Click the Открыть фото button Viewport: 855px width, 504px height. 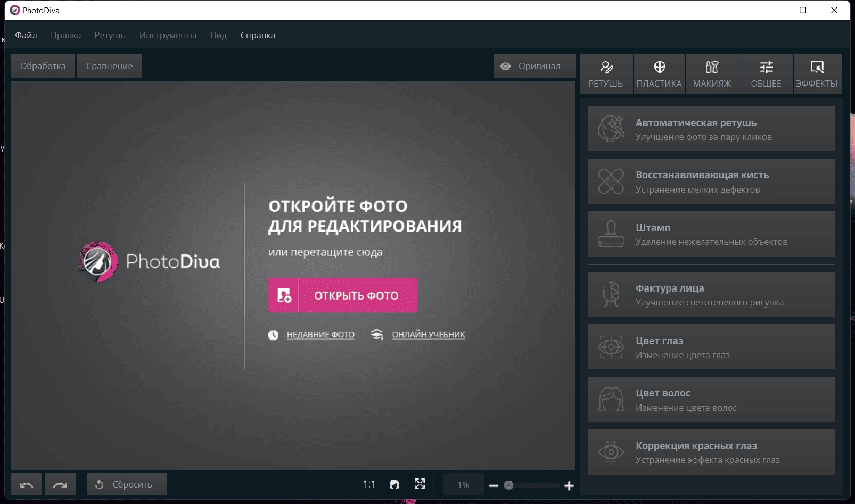coord(343,295)
